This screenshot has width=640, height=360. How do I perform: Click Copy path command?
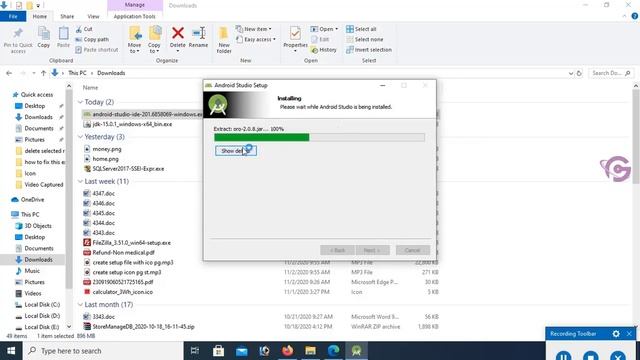[x=92, y=39]
